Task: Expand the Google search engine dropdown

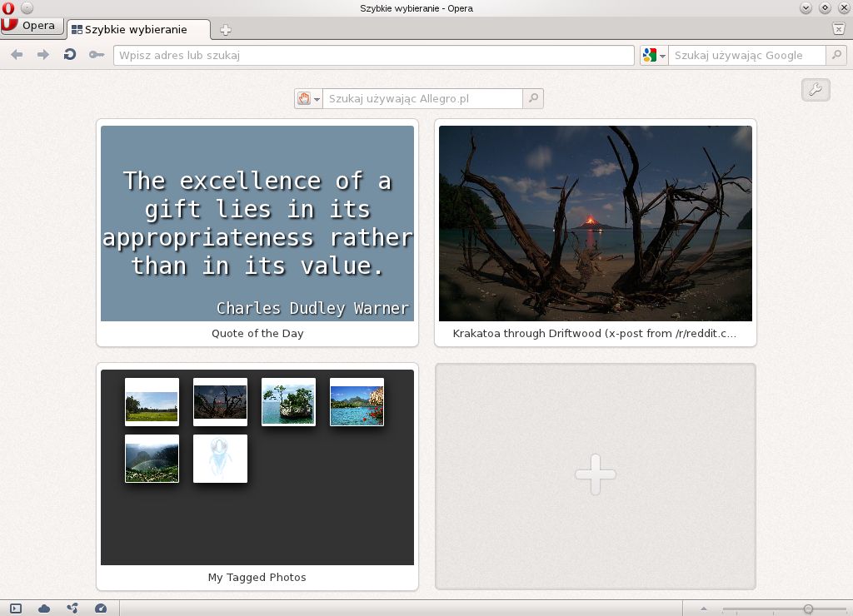Action: (654, 56)
